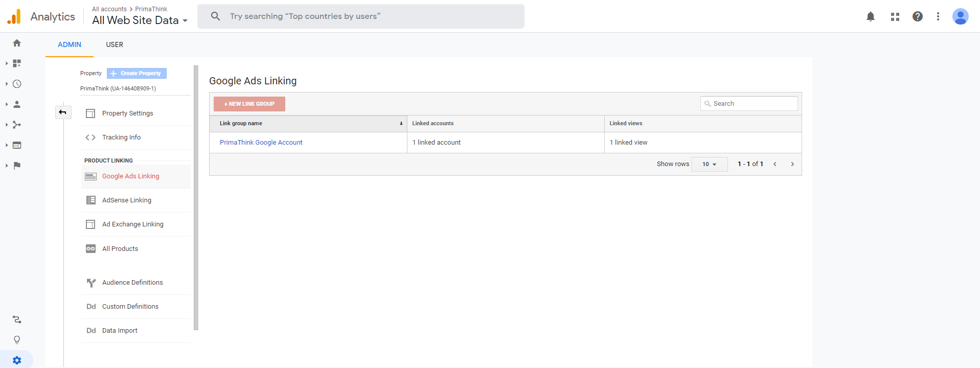Expand the Behavior sidebar arrow
980x368 pixels.
pos(7,145)
